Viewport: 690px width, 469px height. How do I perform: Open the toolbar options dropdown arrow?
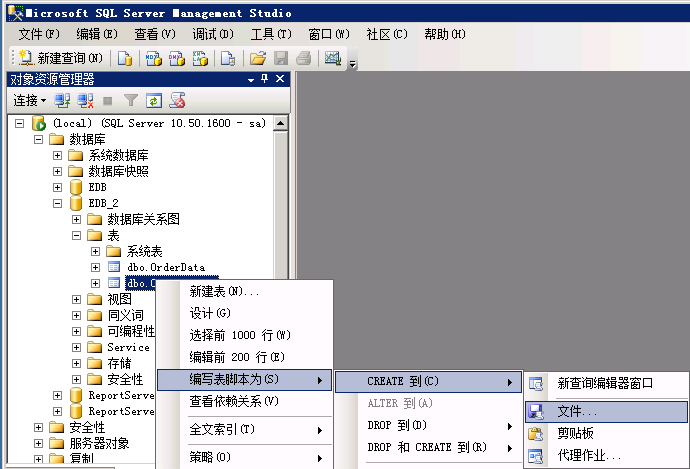coord(352,64)
